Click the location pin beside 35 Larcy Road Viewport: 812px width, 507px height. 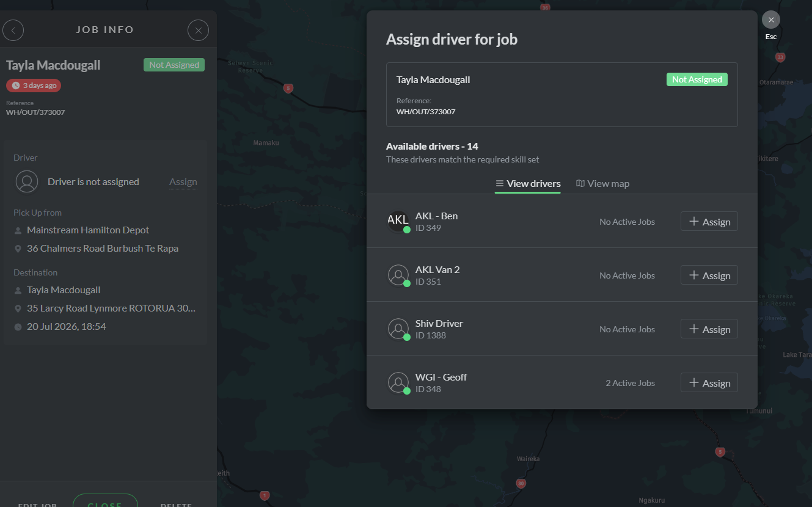18,309
